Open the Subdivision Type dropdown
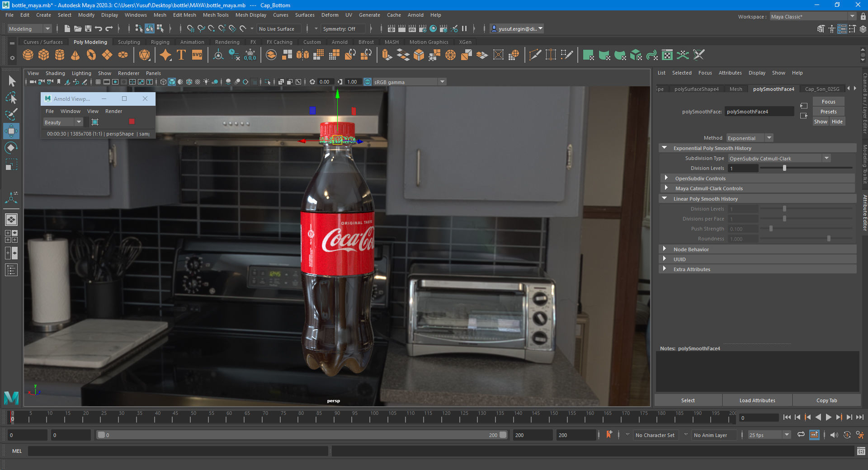The image size is (868, 470). point(779,158)
